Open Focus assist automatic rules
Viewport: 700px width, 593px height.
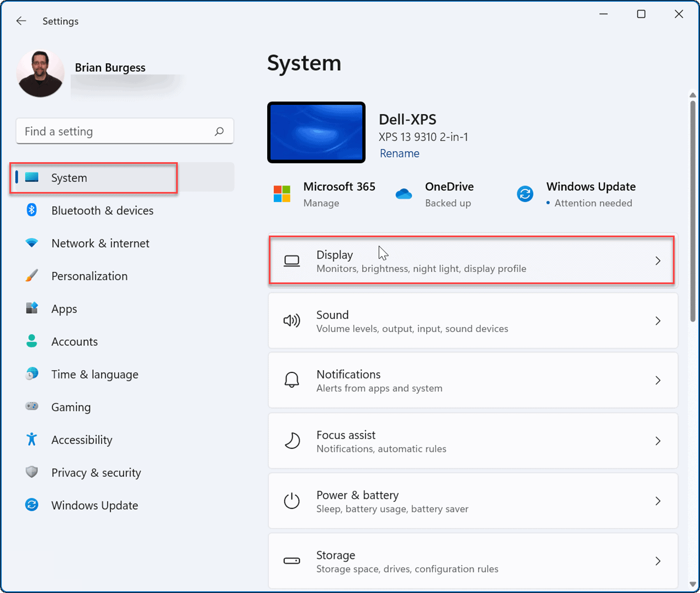[x=473, y=441]
